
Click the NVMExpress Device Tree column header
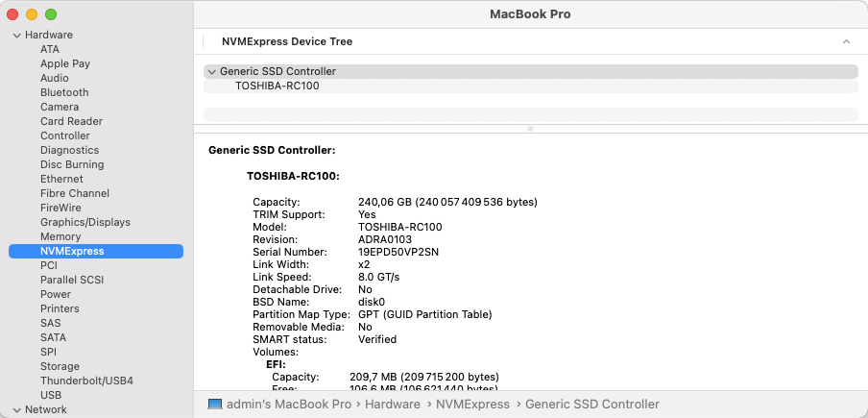tap(287, 41)
